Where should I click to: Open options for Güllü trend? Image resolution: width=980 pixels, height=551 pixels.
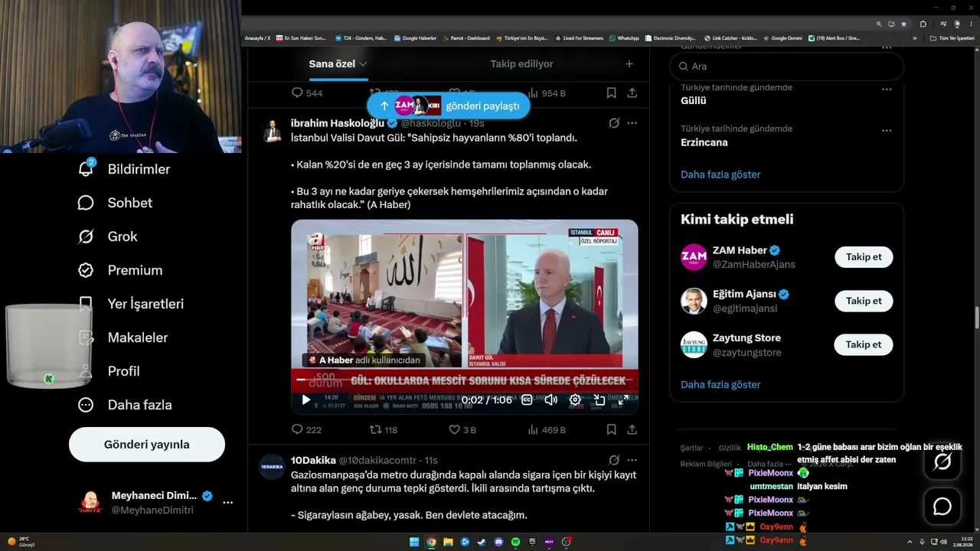pos(887,89)
